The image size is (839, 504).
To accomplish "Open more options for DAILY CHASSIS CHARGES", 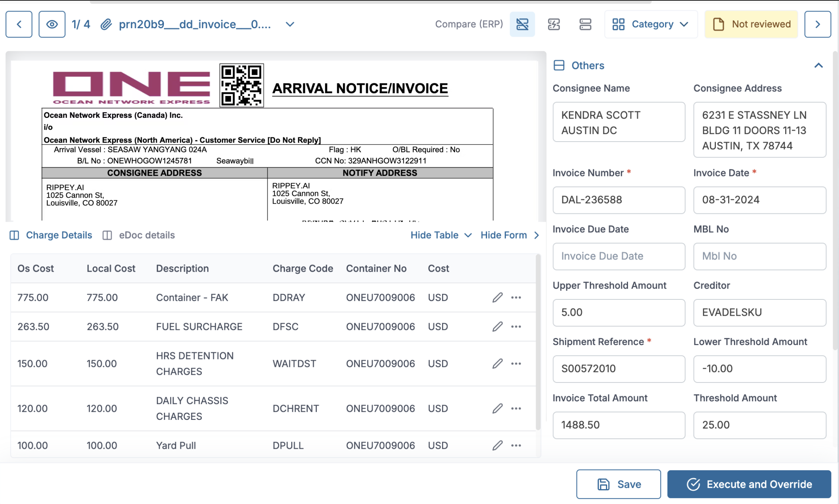I will pos(516,408).
